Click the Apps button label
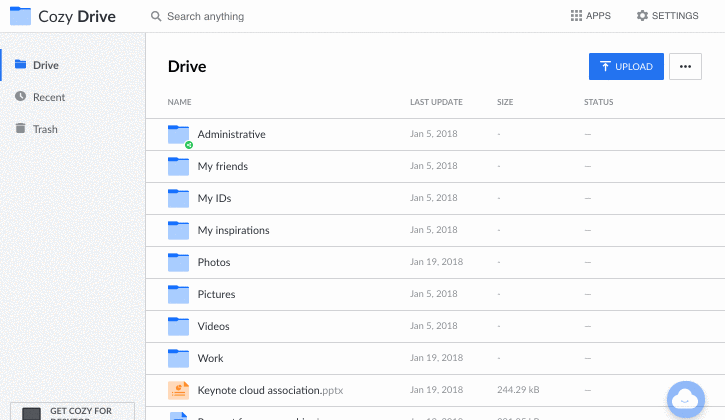The height and width of the screenshot is (420, 725). coord(598,16)
